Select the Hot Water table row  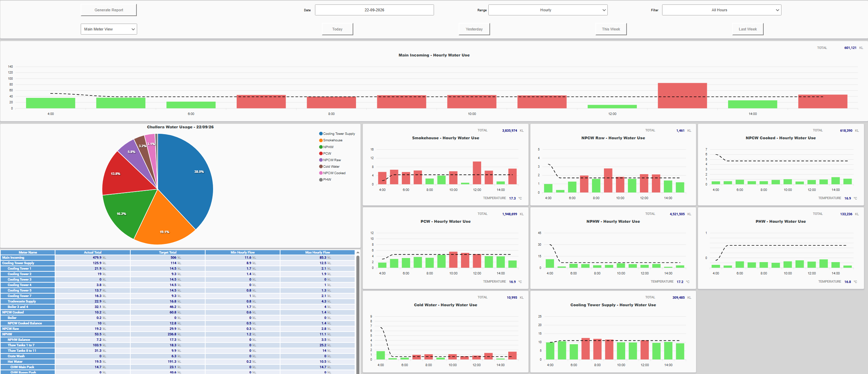[x=177, y=362]
